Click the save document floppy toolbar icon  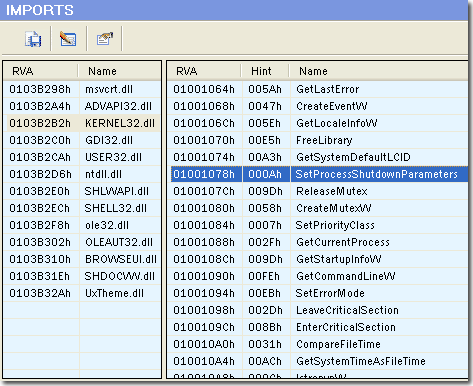pyautogui.click(x=33, y=39)
